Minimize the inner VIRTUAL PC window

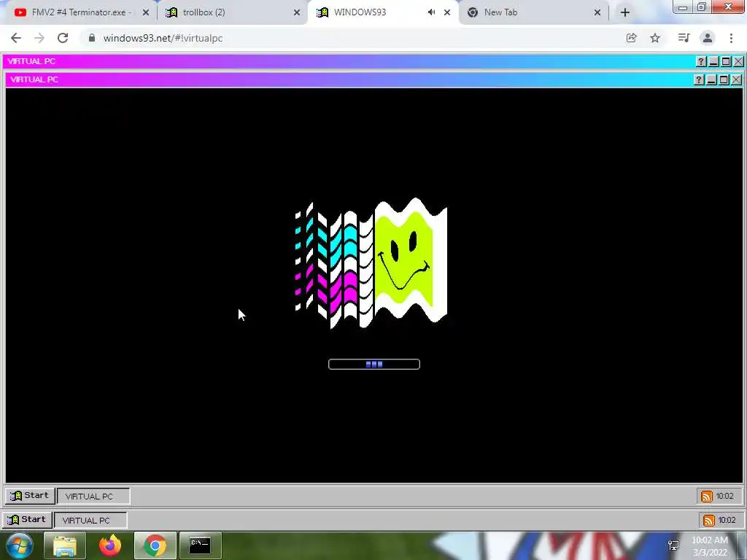coord(711,79)
